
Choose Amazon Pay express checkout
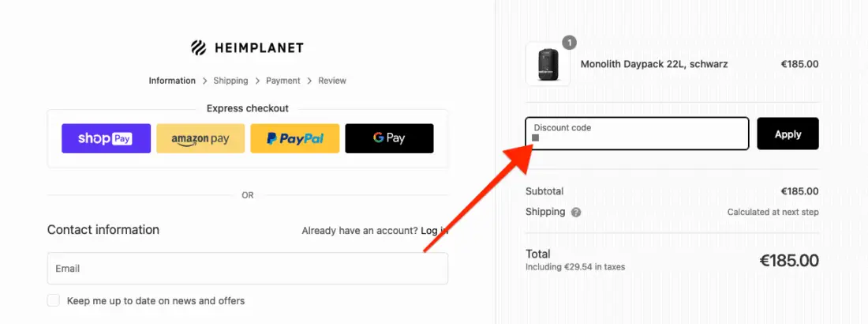point(200,138)
